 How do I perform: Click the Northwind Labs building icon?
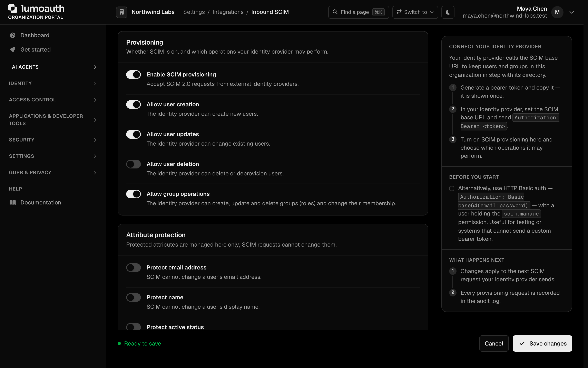point(122,12)
